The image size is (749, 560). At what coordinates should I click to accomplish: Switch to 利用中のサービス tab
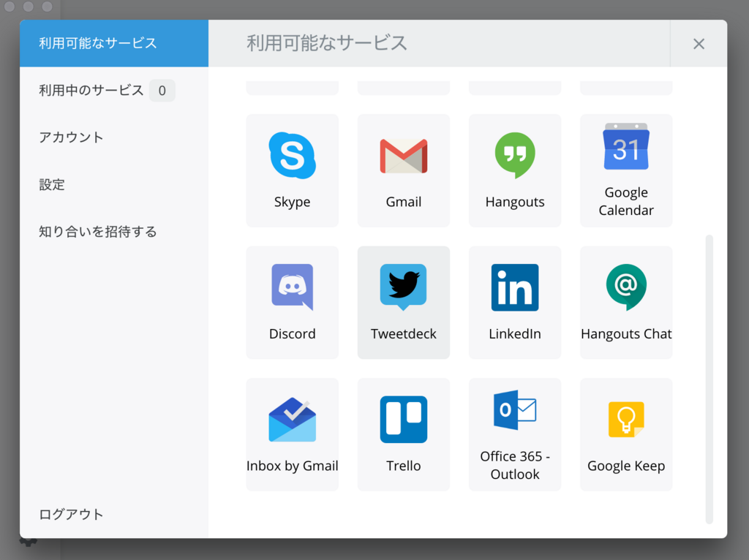pos(113,90)
